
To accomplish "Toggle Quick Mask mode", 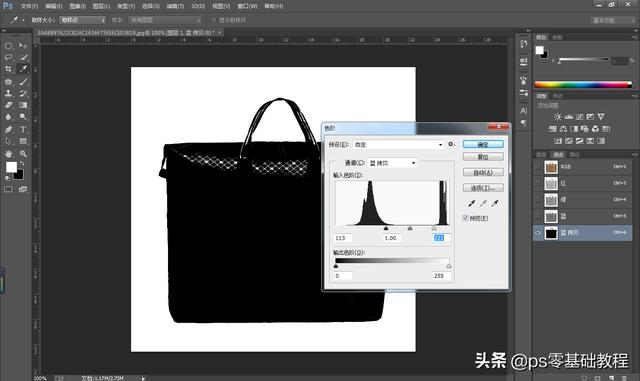I will click(x=8, y=189).
